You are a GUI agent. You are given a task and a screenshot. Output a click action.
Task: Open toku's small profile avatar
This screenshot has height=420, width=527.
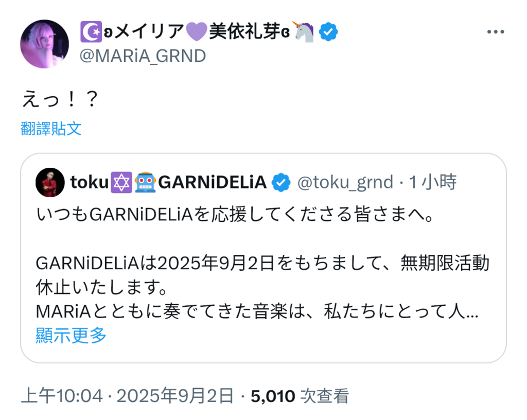tap(49, 182)
